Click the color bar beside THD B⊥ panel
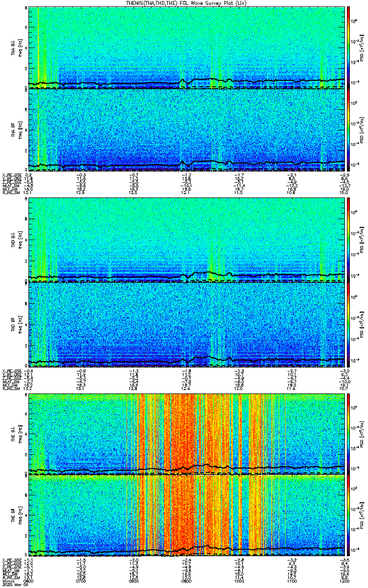 [349, 240]
